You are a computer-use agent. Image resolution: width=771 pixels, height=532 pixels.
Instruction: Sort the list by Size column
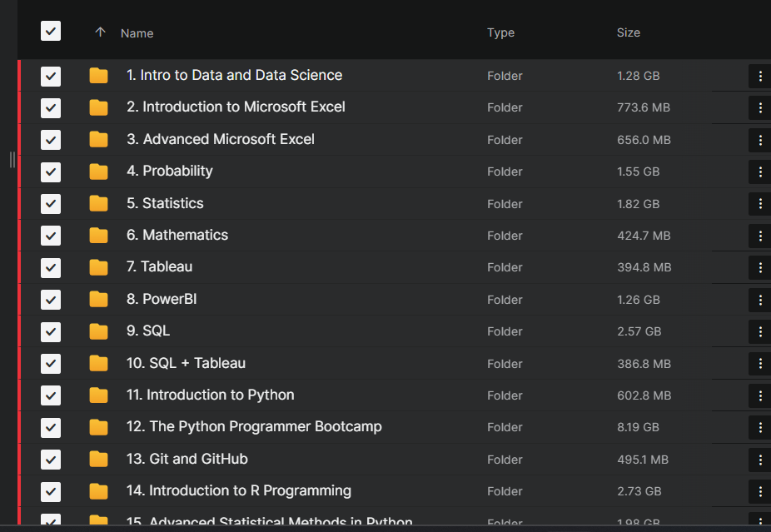(x=628, y=32)
